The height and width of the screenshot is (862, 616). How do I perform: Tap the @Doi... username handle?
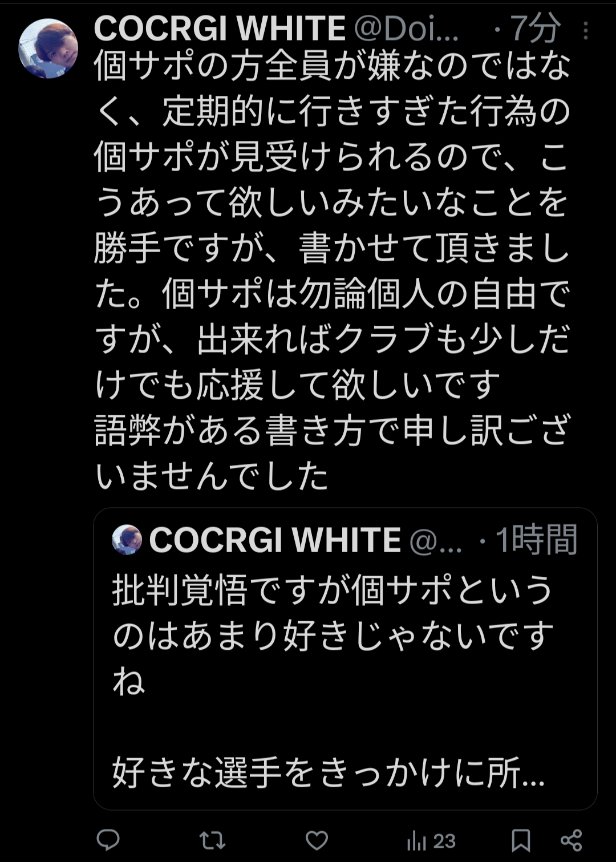coord(406,29)
